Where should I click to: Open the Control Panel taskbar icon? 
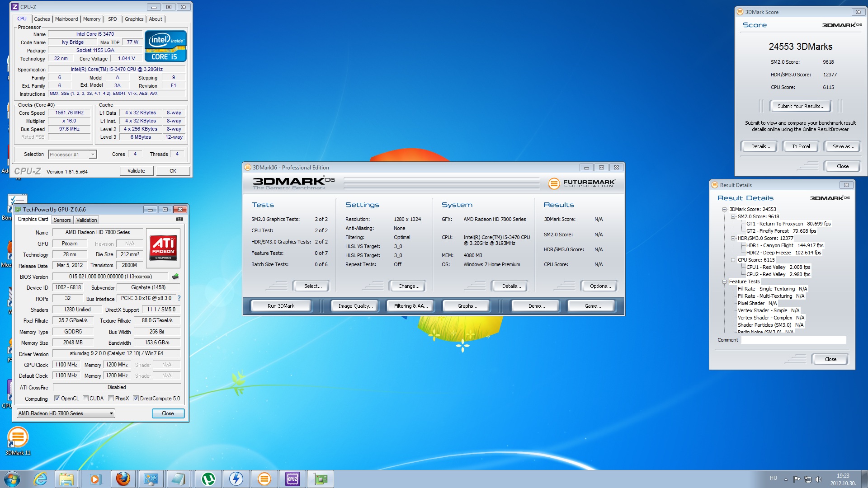(151, 479)
